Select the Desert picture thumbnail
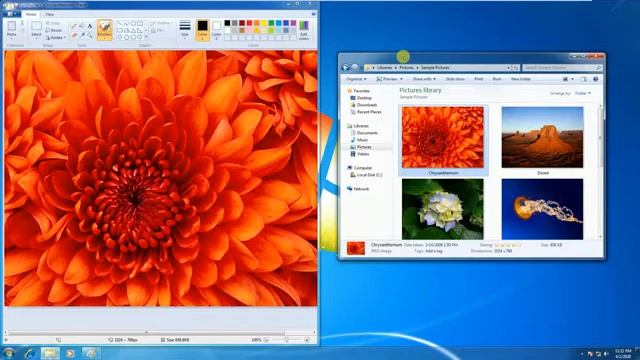Screen dimensions: 640x360 coord(542,138)
